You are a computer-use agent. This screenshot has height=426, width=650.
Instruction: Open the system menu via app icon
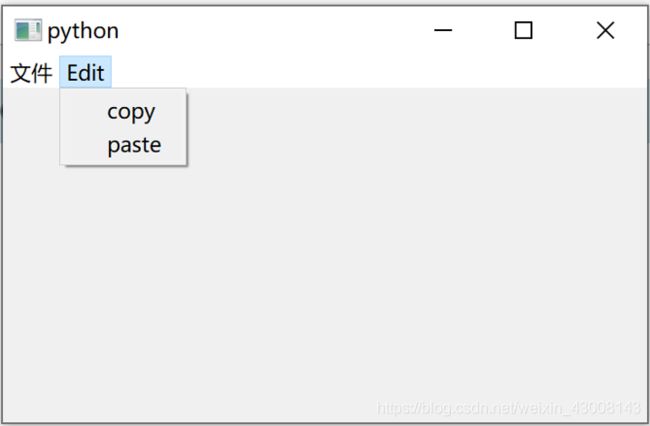coord(28,30)
